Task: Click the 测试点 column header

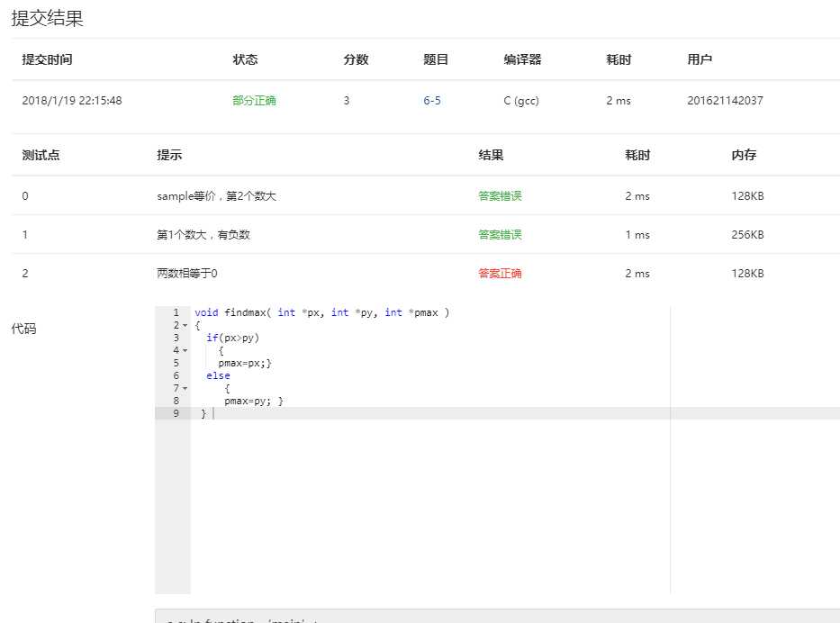Action: click(41, 156)
